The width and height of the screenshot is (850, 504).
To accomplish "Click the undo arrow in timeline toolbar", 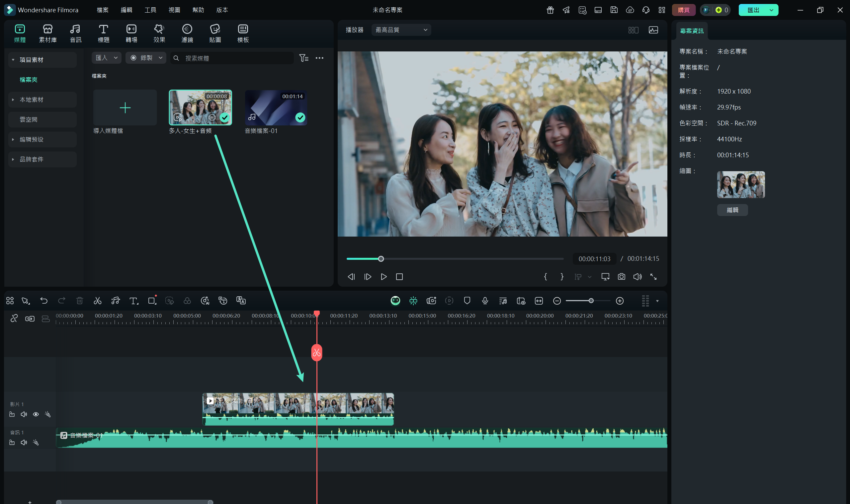I will [x=44, y=301].
